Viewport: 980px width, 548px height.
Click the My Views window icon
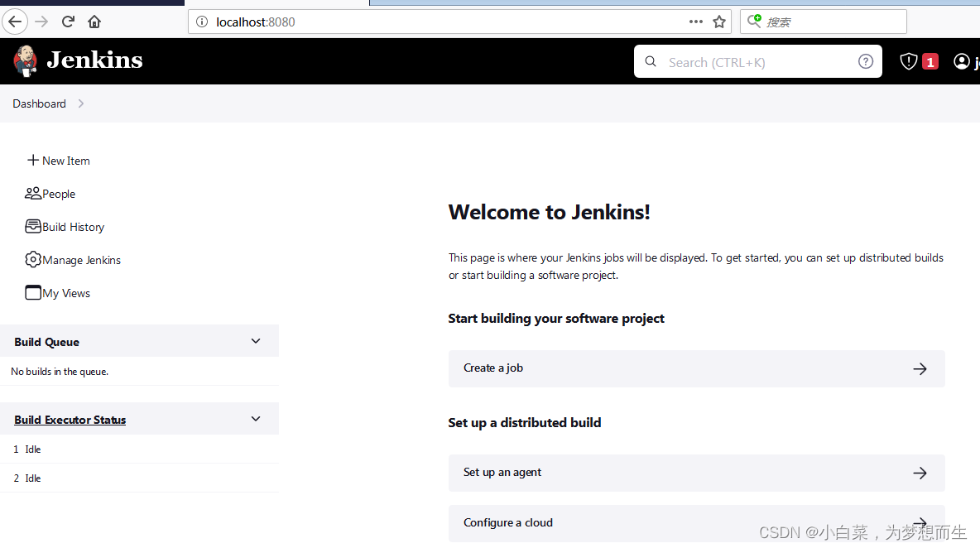(x=33, y=292)
